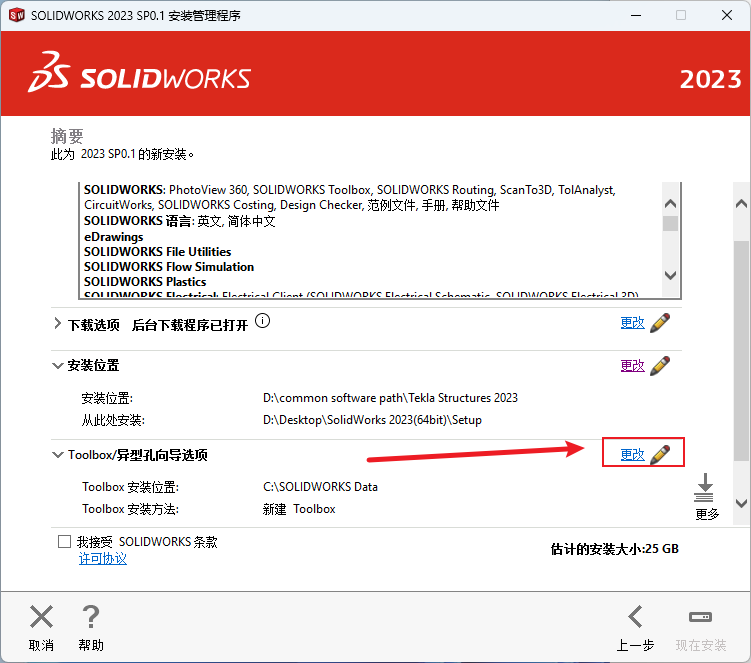Click the 现在安装 drive icon
Image resolution: width=751 pixels, height=663 pixels.
click(700, 617)
